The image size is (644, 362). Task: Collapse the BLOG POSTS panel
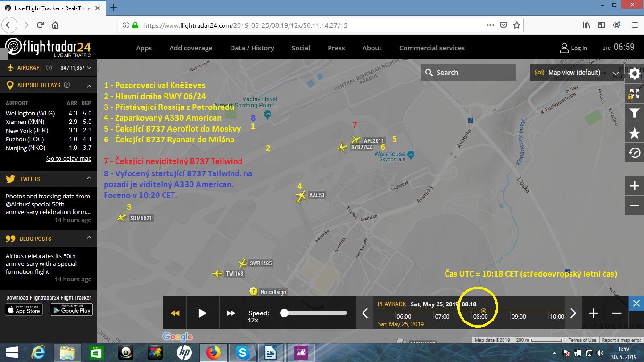pyautogui.click(x=89, y=238)
